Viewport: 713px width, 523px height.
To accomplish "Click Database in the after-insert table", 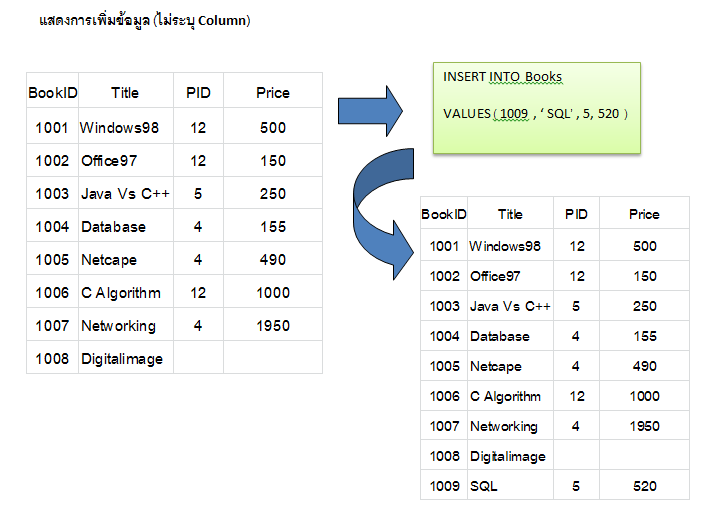I will tap(499, 336).
